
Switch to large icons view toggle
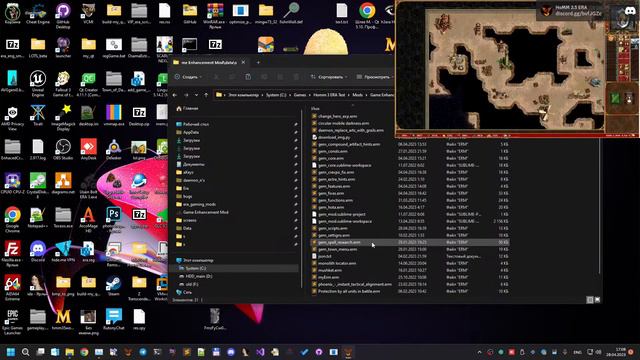coord(597,300)
